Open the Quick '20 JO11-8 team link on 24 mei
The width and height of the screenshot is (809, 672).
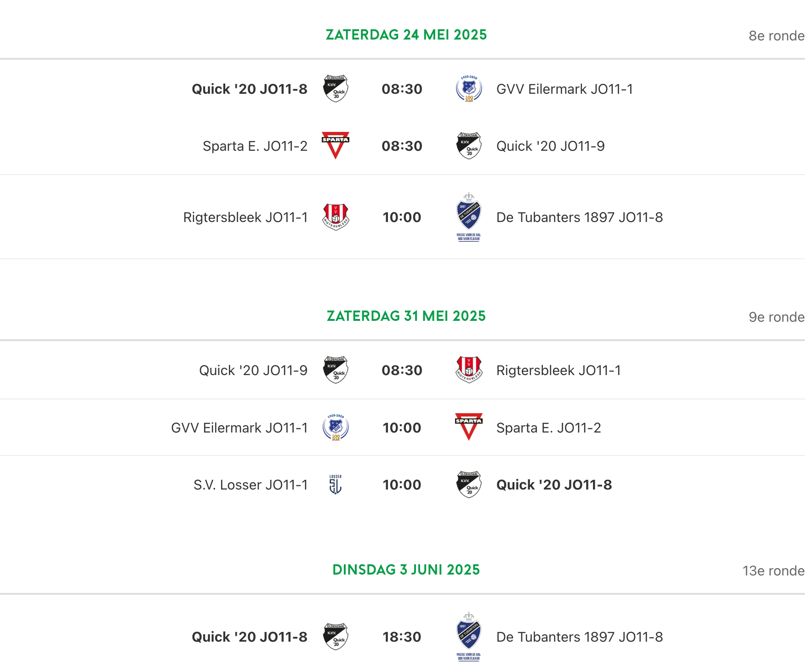tap(250, 89)
